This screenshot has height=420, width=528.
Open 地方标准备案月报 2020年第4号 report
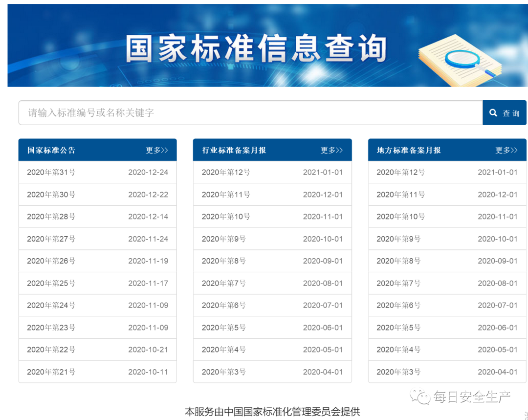tap(398, 350)
